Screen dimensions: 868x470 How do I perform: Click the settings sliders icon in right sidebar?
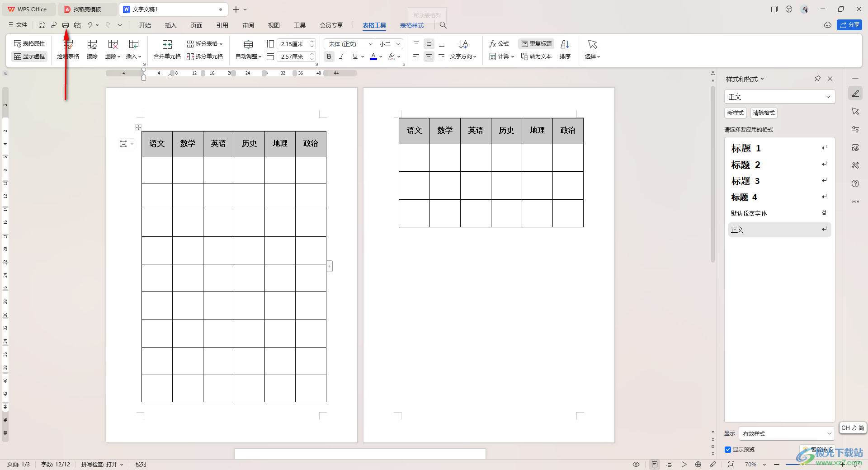[855, 129]
